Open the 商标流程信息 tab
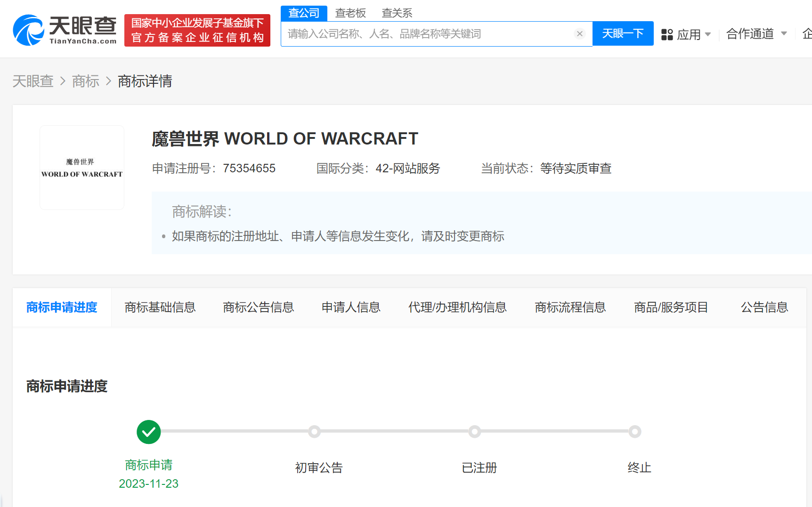 coord(570,307)
